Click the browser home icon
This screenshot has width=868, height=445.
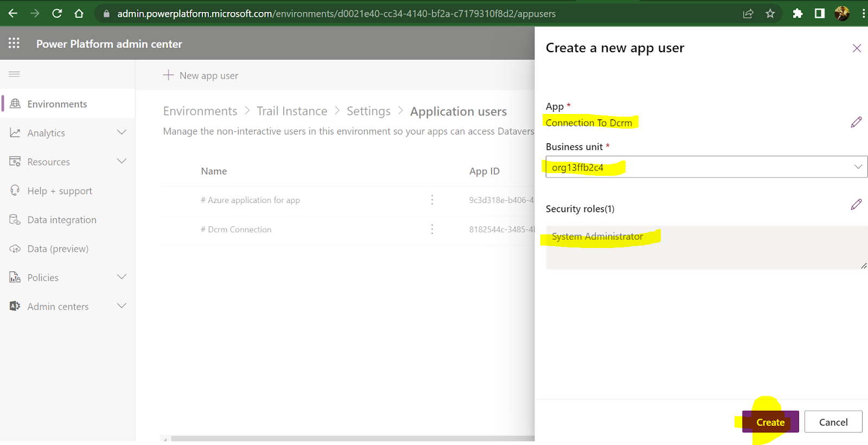click(79, 13)
